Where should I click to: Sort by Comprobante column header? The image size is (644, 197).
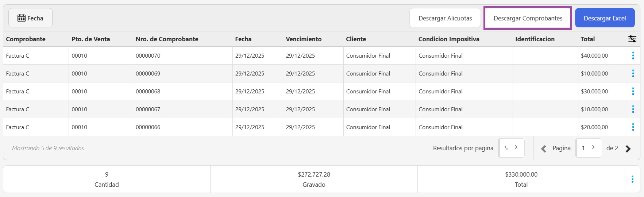tap(26, 39)
